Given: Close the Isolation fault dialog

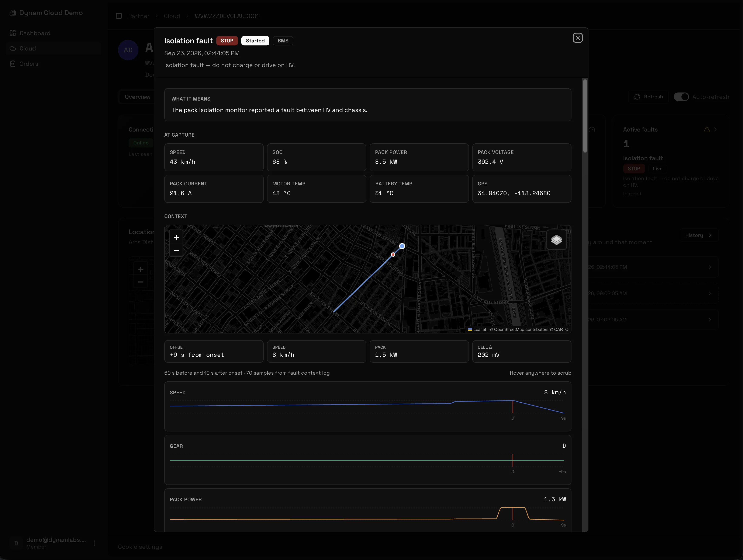Looking at the screenshot, I should 577,38.
